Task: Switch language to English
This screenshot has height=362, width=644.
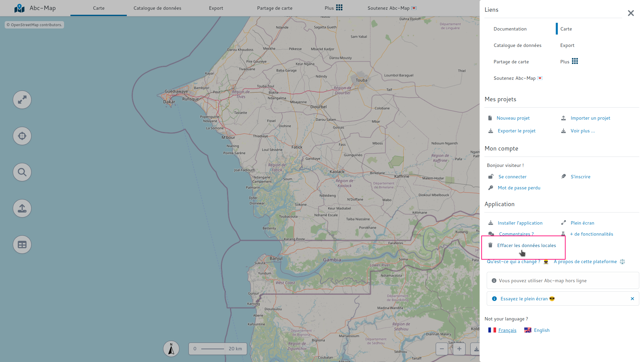Action: point(541,330)
